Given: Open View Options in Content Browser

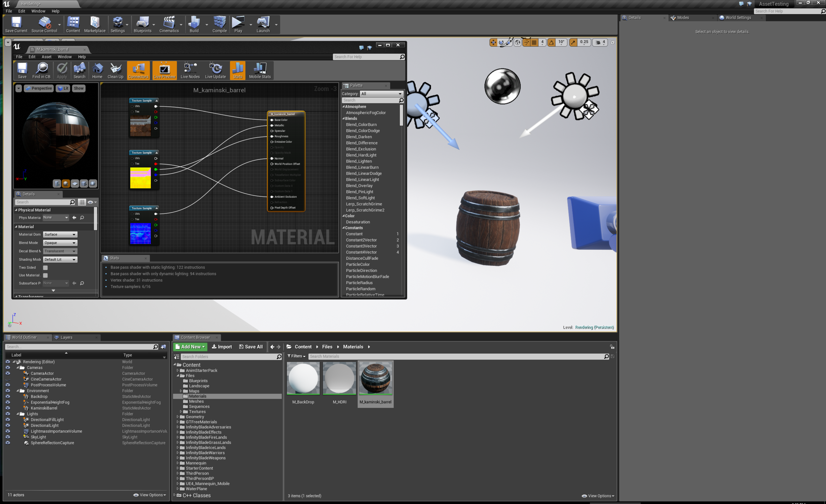Looking at the screenshot, I should coord(598,496).
